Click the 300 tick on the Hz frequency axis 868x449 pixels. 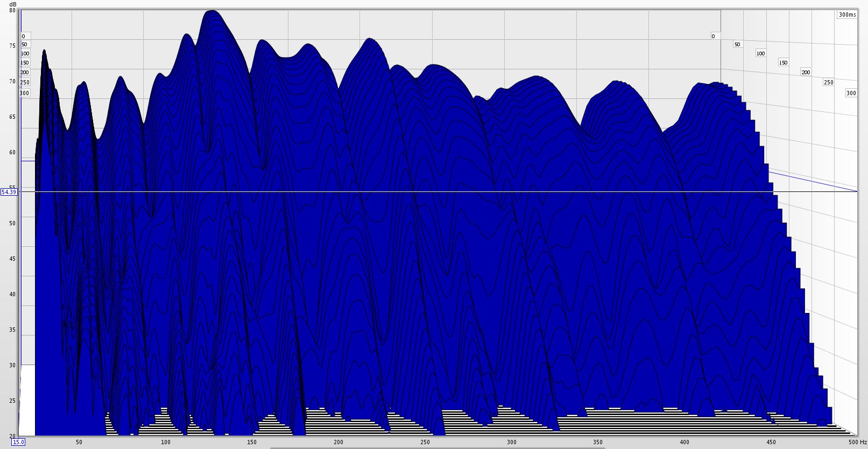[x=511, y=442]
